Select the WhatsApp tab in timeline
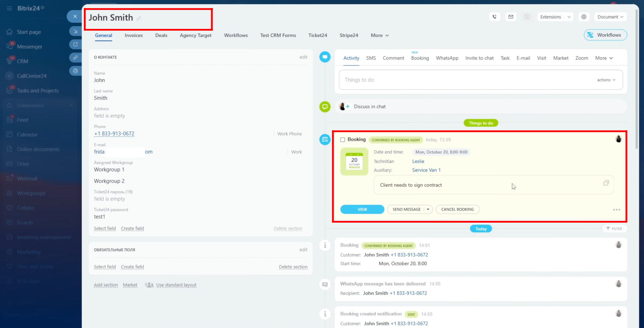The height and width of the screenshot is (328, 644). tap(447, 58)
